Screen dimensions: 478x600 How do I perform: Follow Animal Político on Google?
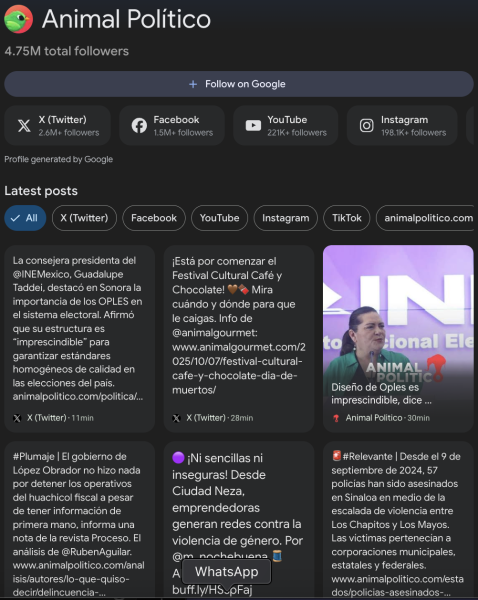tap(239, 84)
